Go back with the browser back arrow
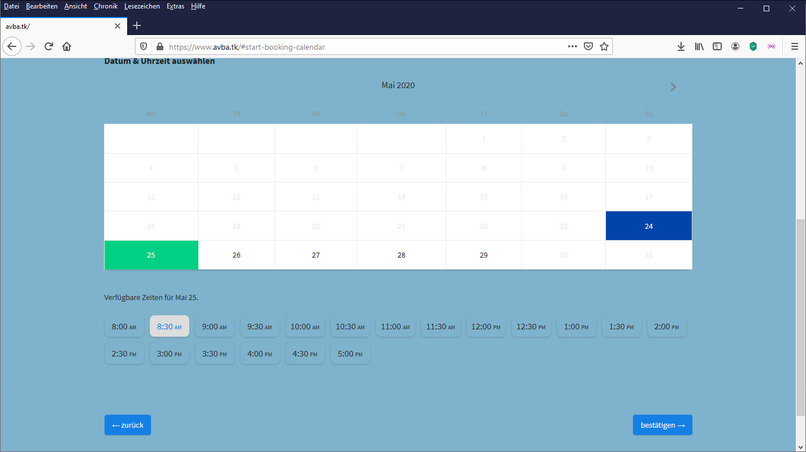This screenshot has height=452, width=806. 12,46
